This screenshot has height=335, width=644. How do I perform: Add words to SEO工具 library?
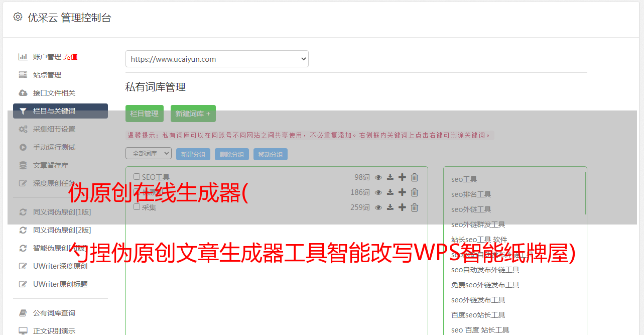[x=402, y=177]
